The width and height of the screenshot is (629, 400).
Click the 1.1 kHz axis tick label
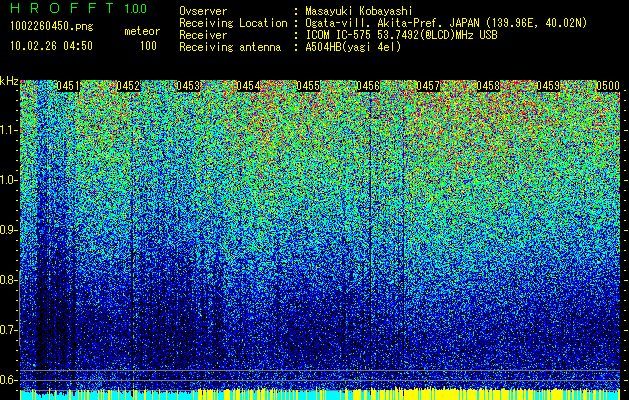pos(9,130)
